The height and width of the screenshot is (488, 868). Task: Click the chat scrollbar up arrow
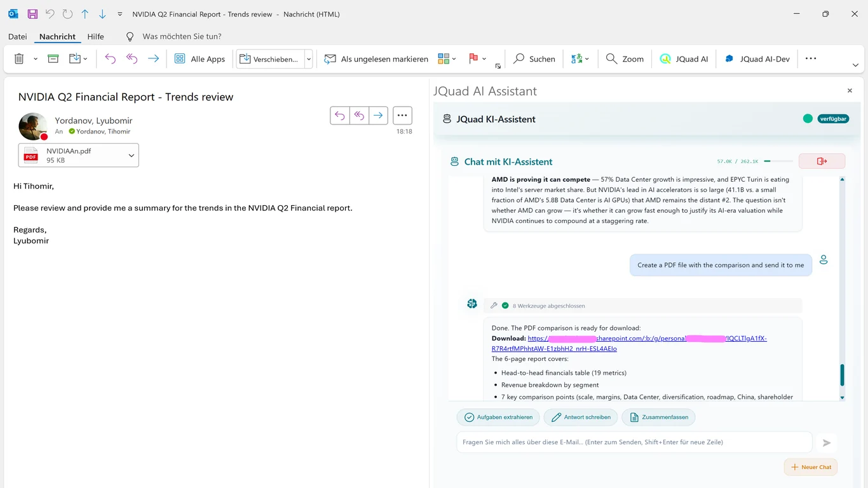tap(843, 180)
